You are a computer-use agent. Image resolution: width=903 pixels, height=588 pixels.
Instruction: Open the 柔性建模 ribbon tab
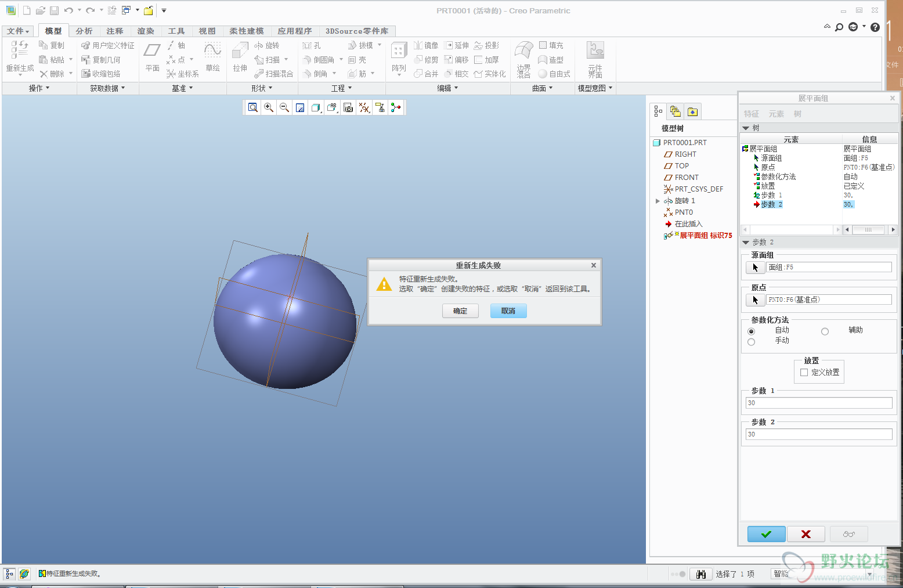247,31
